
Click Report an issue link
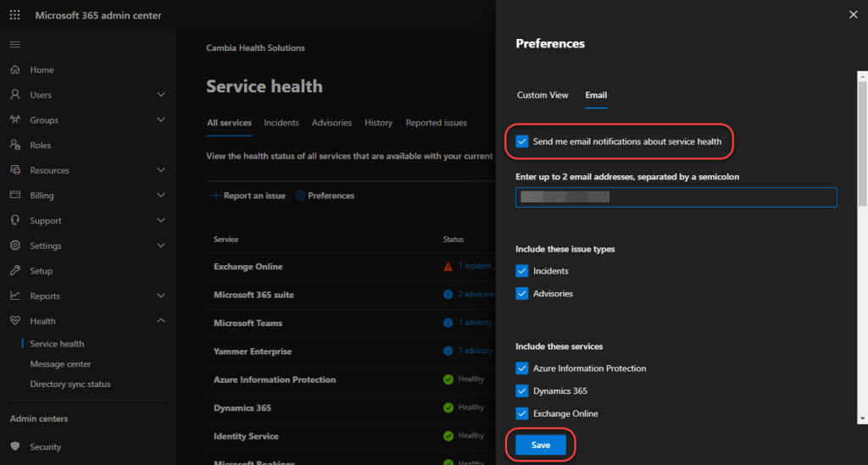point(248,196)
